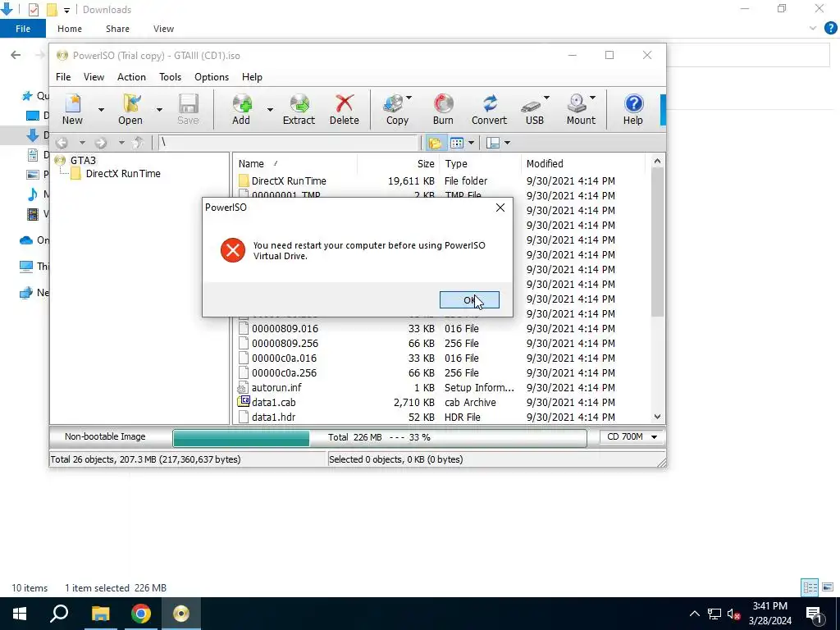The image size is (840, 630).
Task: Open Google Chrome from the taskbar
Action: [141, 614]
